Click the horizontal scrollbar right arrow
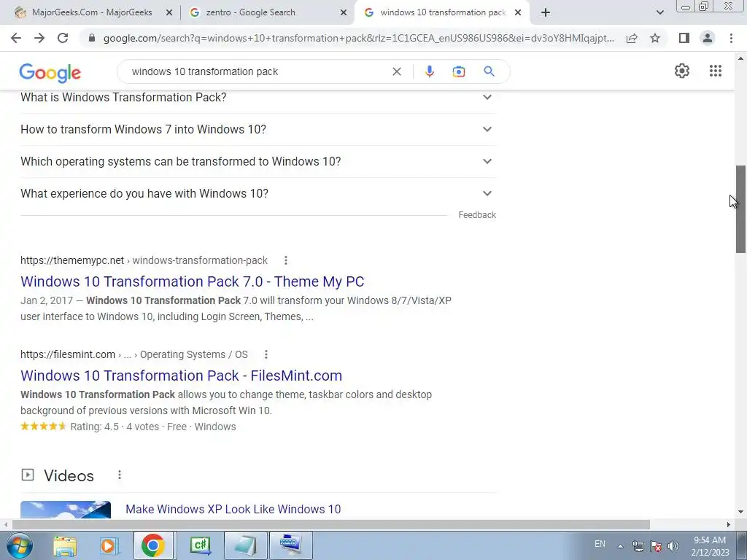The height and width of the screenshot is (560, 747). click(x=729, y=524)
